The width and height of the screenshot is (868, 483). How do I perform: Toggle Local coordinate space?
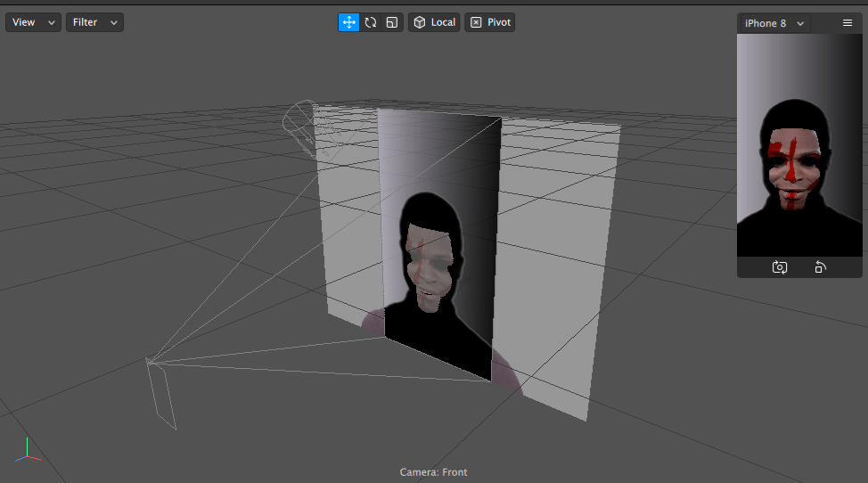(x=434, y=22)
